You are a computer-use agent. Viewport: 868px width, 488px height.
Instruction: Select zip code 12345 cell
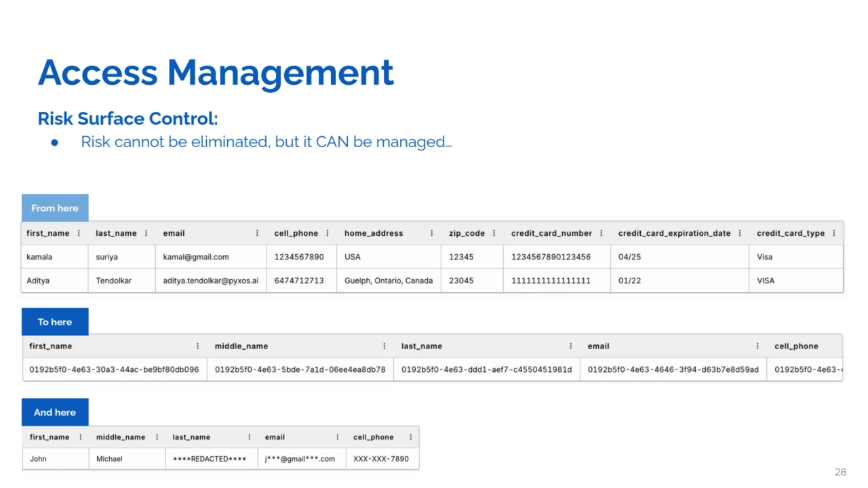[x=472, y=257]
